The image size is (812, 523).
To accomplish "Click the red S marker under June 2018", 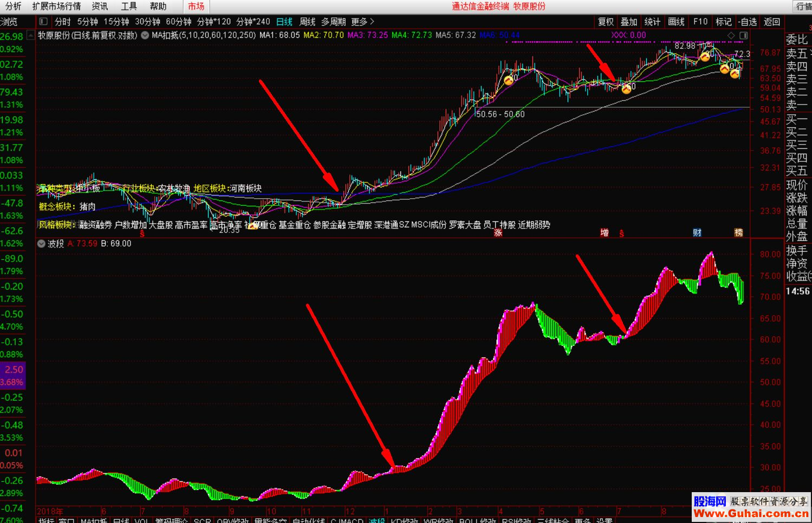I will click(x=142, y=234).
